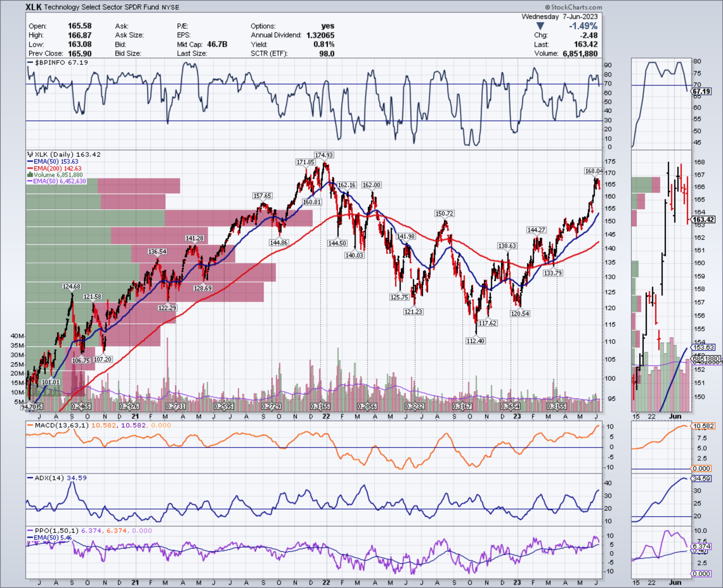Click the 'EMA(200) 142.63' legend entry
This screenshot has width=723, height=588.
[x=54, y=168]
